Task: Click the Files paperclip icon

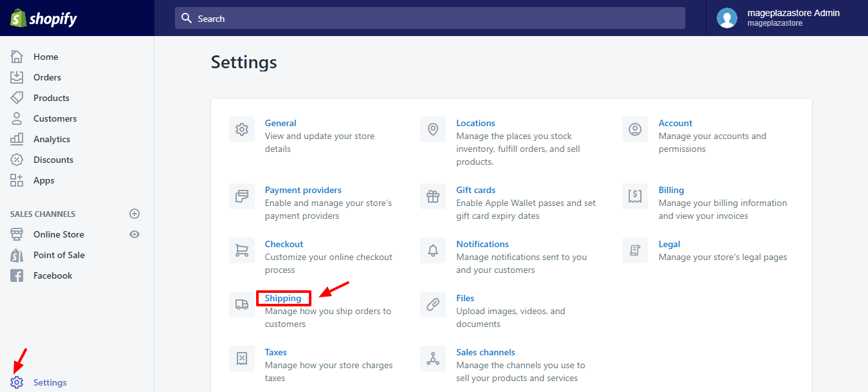Action: (433, 304)
